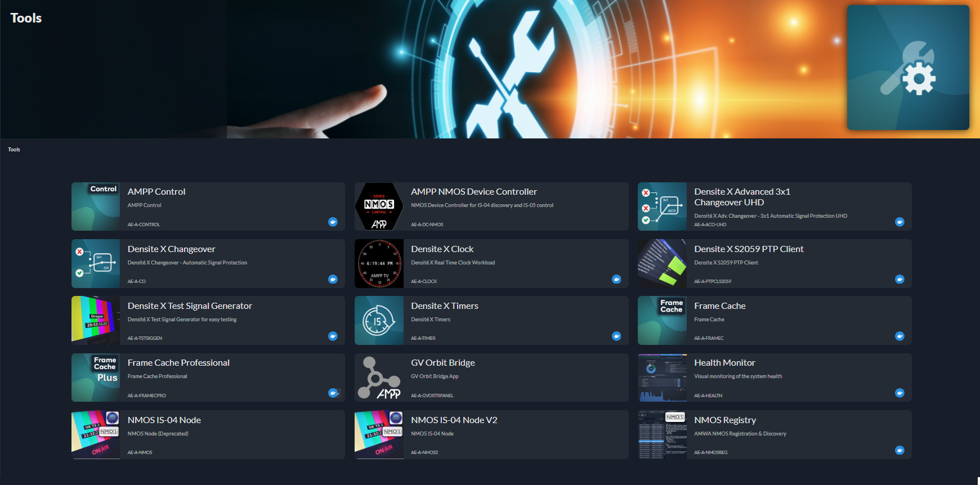Click product code AE-A-HEALTH
This screenshot has height=485, width=980.
[708, 396]
